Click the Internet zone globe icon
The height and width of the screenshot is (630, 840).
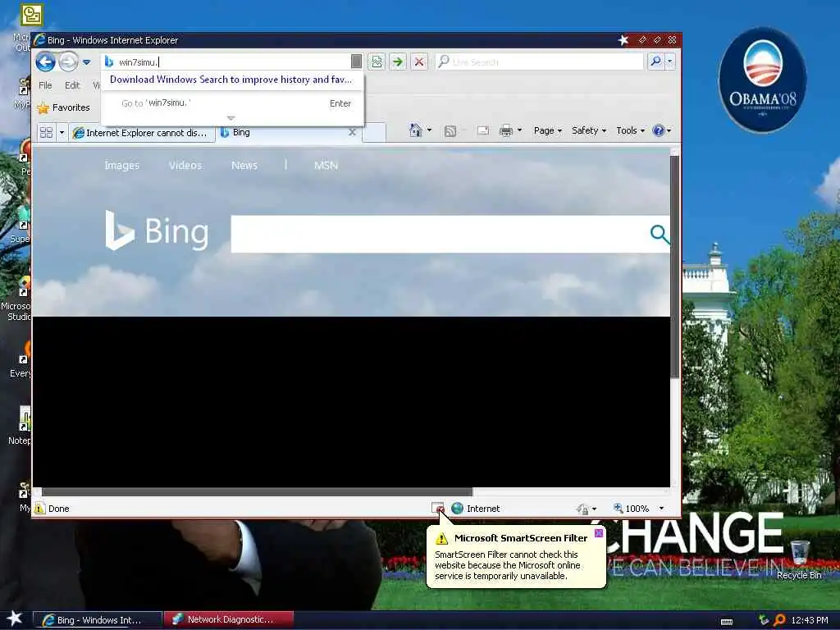tap(457, 508)
